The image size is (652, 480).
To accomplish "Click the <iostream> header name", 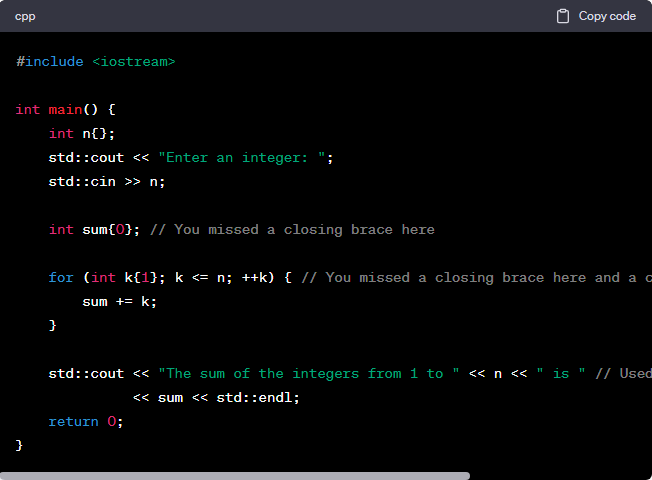I will [133, 61].
